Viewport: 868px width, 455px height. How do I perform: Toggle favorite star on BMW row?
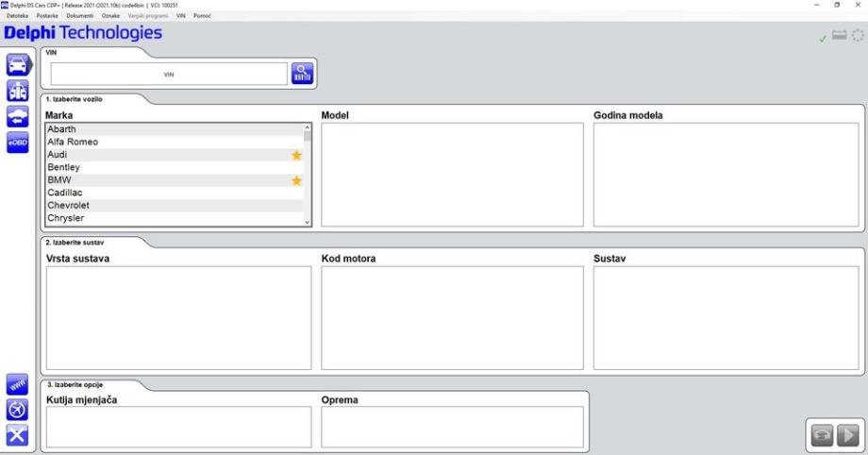296,180
